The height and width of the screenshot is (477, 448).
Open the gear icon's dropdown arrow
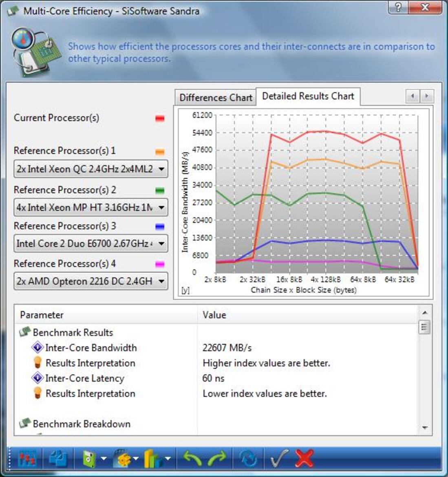click(x=136, y=458)
